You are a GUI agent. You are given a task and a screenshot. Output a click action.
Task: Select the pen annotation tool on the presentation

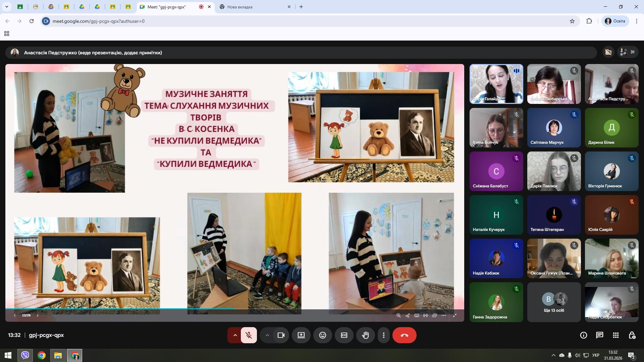pos(408,315)
